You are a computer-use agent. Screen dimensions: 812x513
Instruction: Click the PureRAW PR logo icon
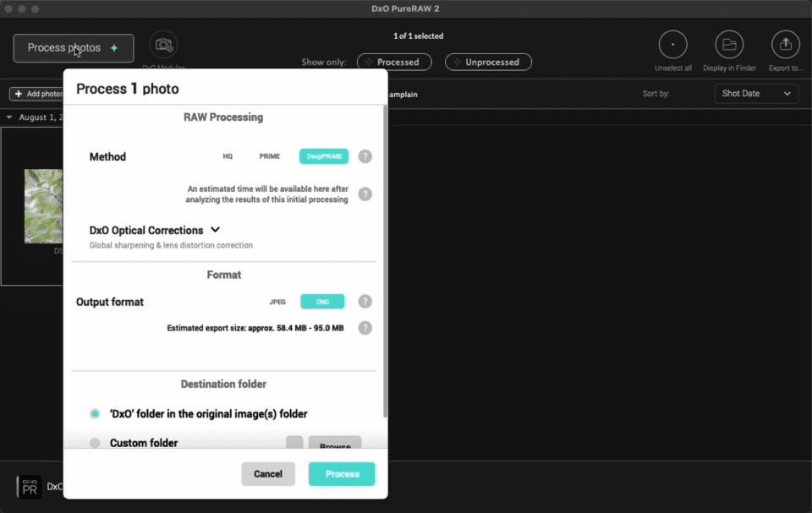(29, 487)
